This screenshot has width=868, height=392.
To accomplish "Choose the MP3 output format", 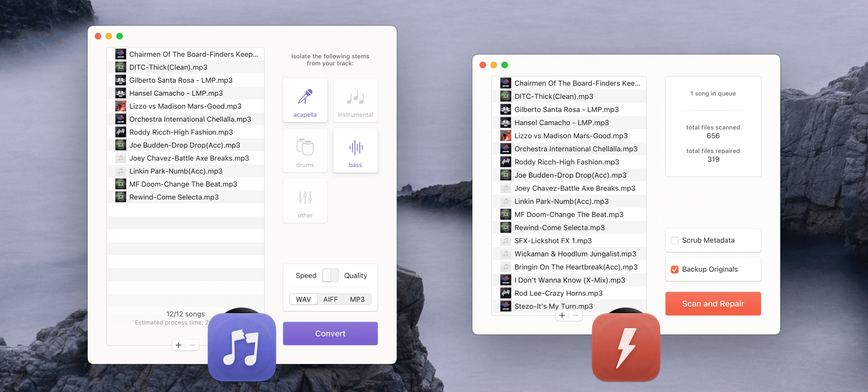I will point(357,299).
